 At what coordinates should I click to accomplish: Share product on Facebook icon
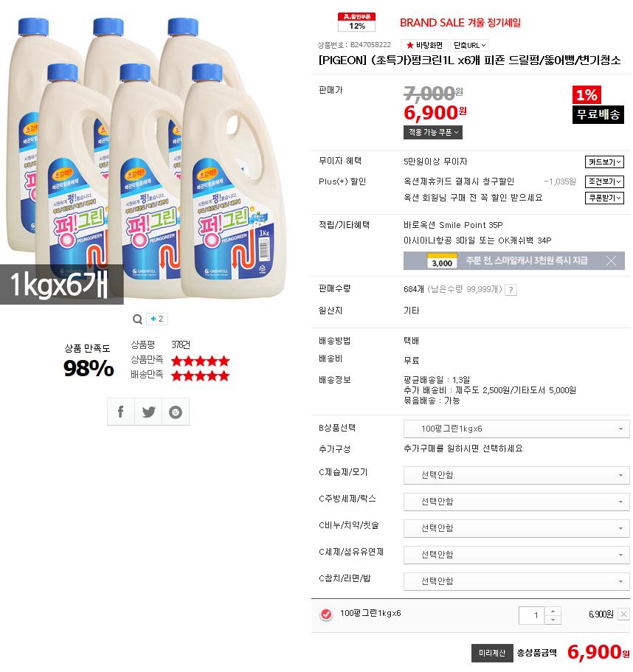[120, 412]
